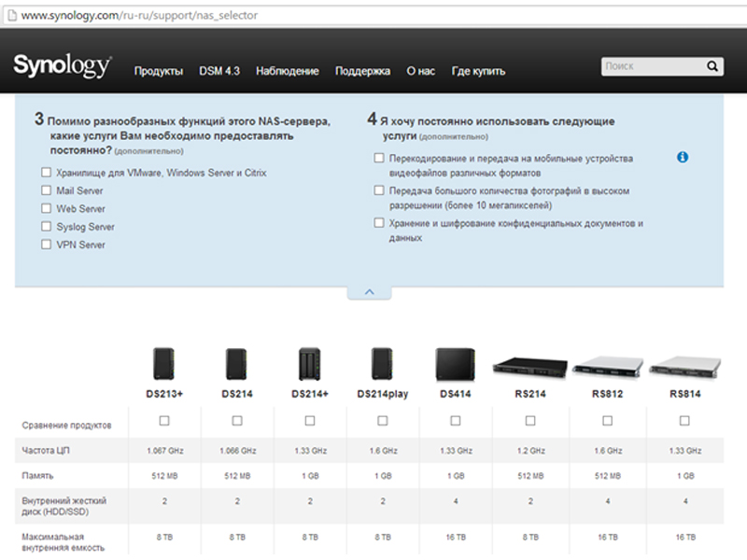
Task: Open the RS214 product name link
Action: click(530, 394)
